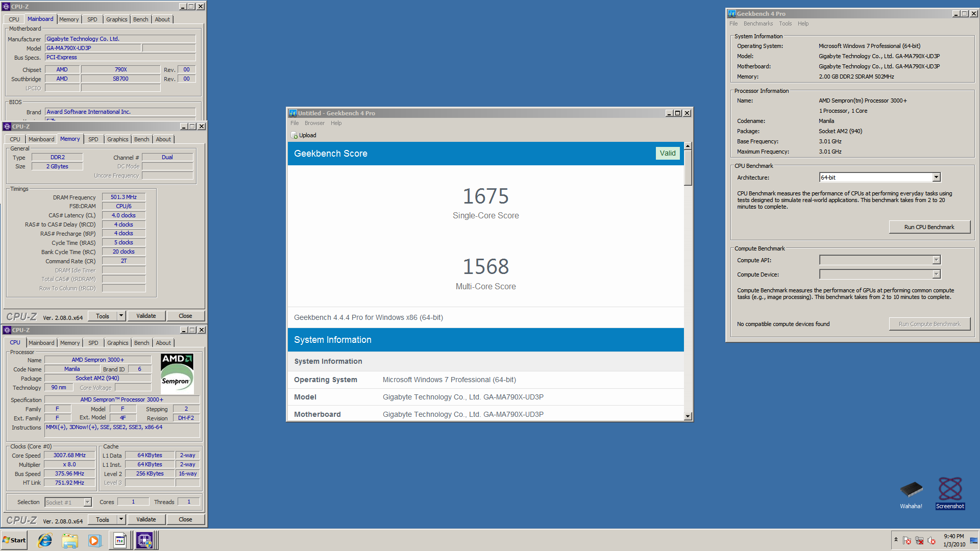The width and height of the screenshot is (980, 551).
Task: Open Windows Explorer folder in taskbar
Action: point(70,540)
